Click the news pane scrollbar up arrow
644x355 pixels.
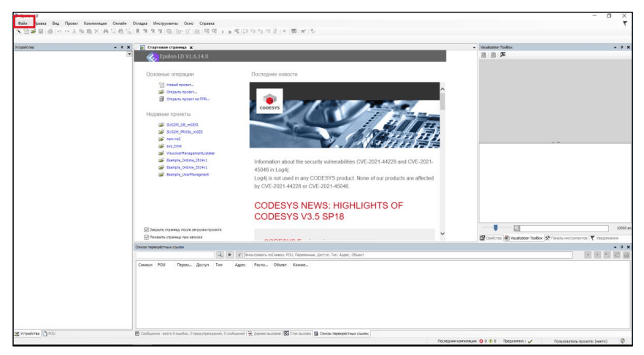tap(442, 89)
